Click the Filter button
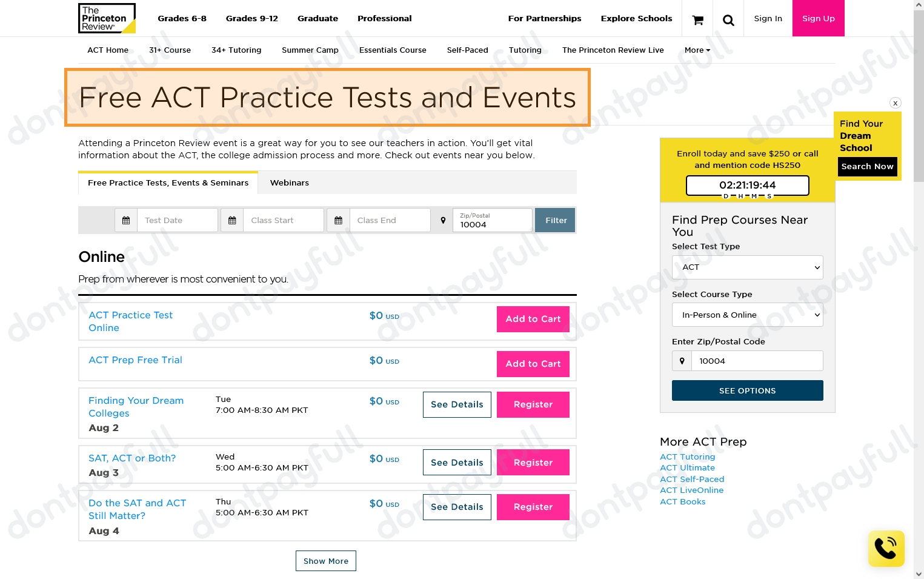Image resolution: width=924 pixels, height=579 pixels. pos(556,220)
